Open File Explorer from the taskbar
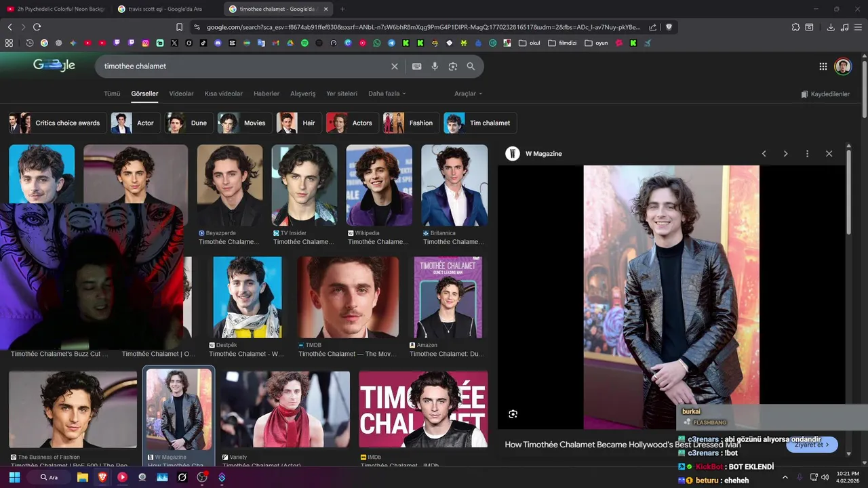The width and height of the screenshot is (868, 488). 83,477
